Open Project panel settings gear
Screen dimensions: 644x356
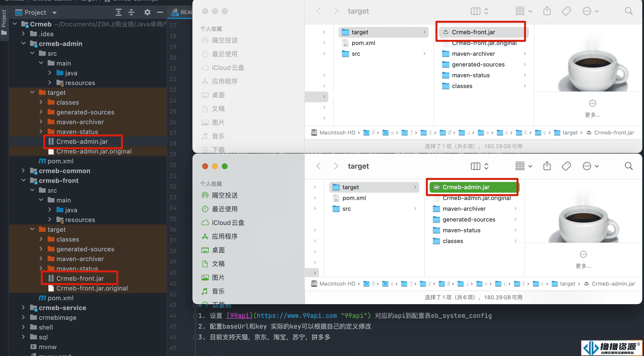click(x=147, y=12)
